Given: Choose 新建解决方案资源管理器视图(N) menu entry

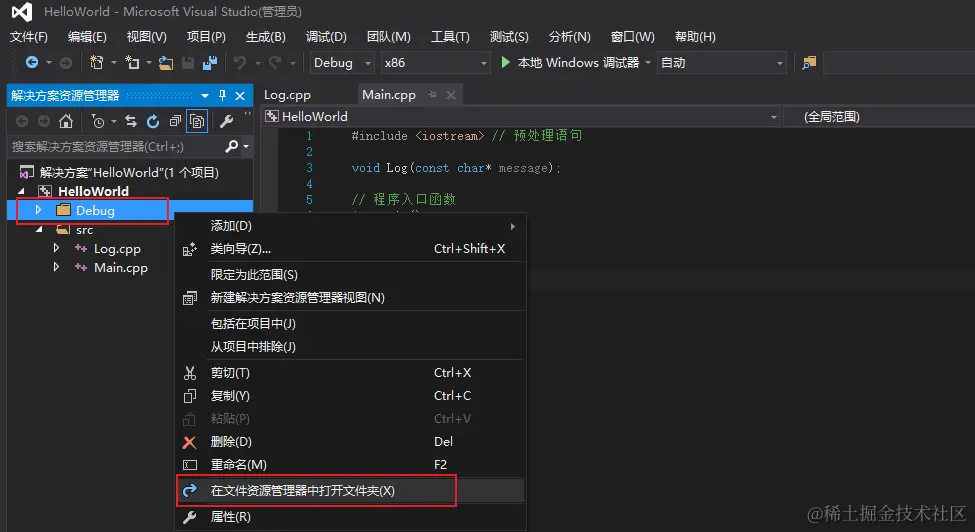Looking at the screenshot, I should 351,298.
